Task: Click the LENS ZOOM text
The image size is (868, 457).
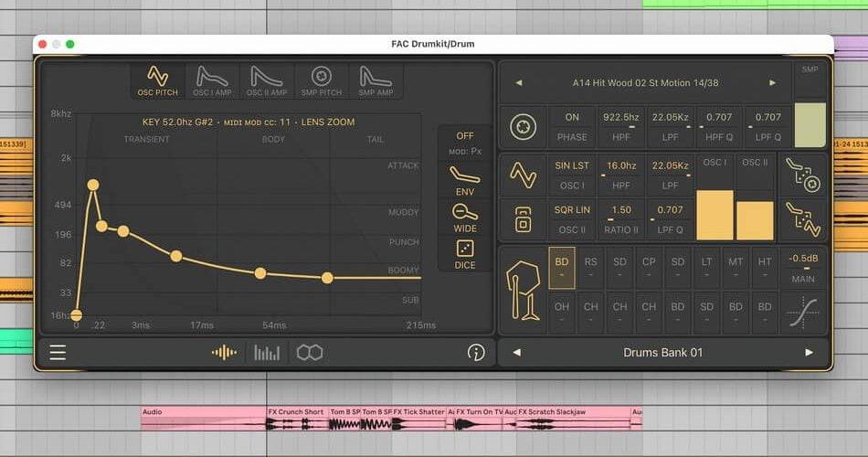Action: point(328,122)
